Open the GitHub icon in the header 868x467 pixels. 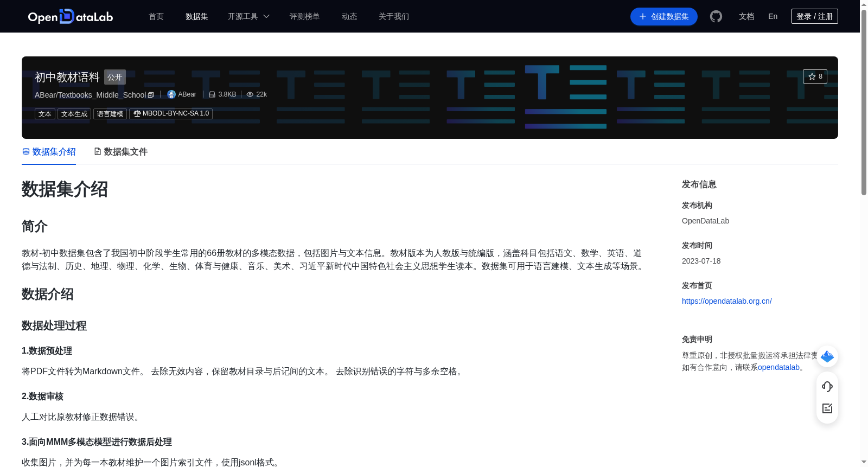point(716,16)
